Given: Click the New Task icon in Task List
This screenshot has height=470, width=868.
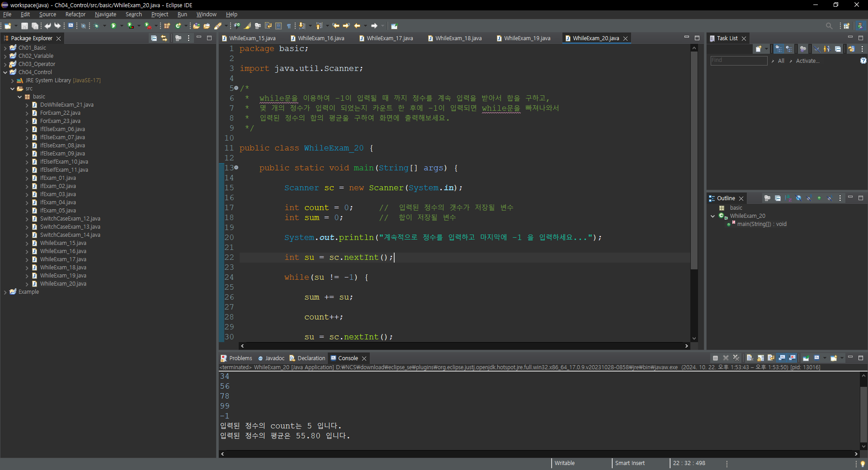Looking at the screenshot, I should click(x=759, y=49).
